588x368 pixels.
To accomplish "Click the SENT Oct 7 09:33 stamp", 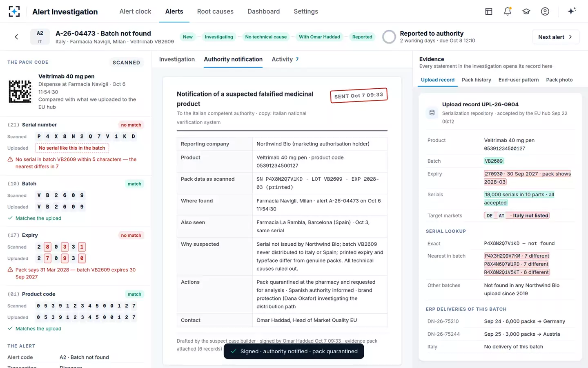I will tap(359, 95).
